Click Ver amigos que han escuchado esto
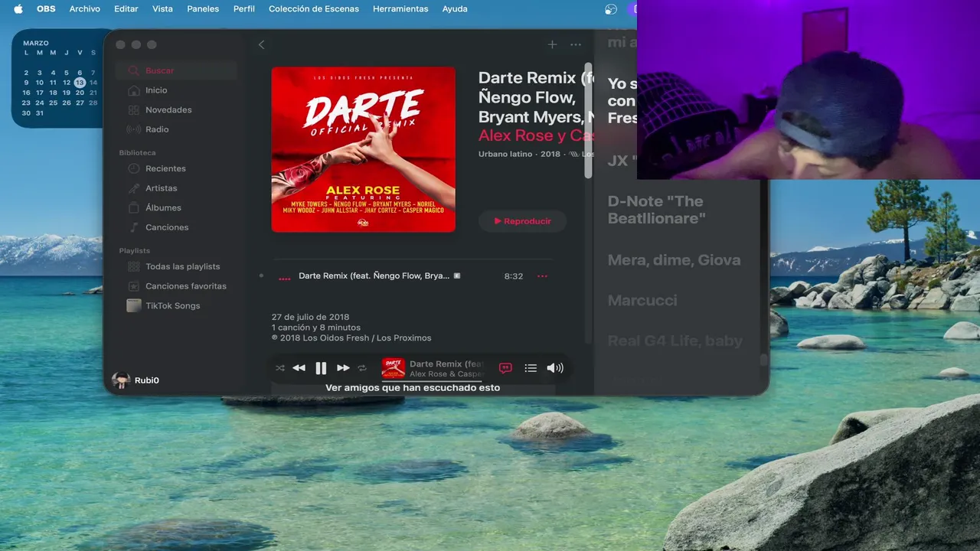The width and height of the screenshot is (980, 551). (413, 388)
